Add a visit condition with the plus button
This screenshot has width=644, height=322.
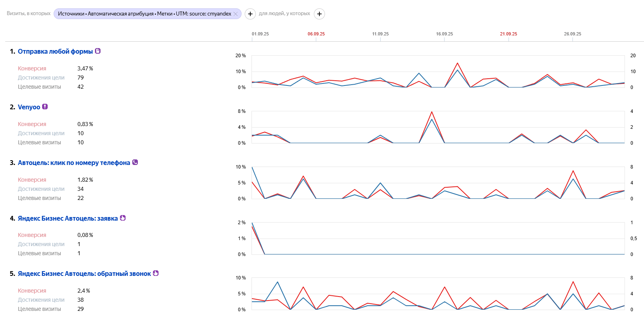[250, 14]
